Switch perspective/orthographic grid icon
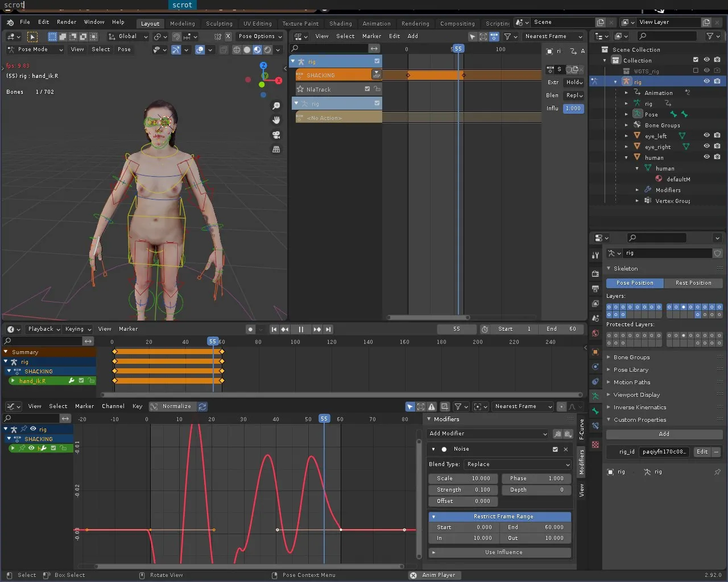Viewport: 728px width, 582px height. point(276,149)
